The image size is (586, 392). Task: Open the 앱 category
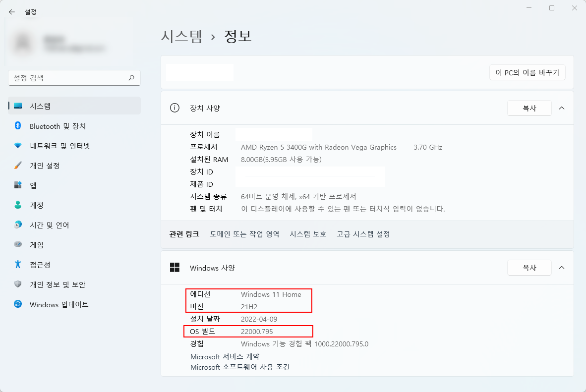[74, 185]
